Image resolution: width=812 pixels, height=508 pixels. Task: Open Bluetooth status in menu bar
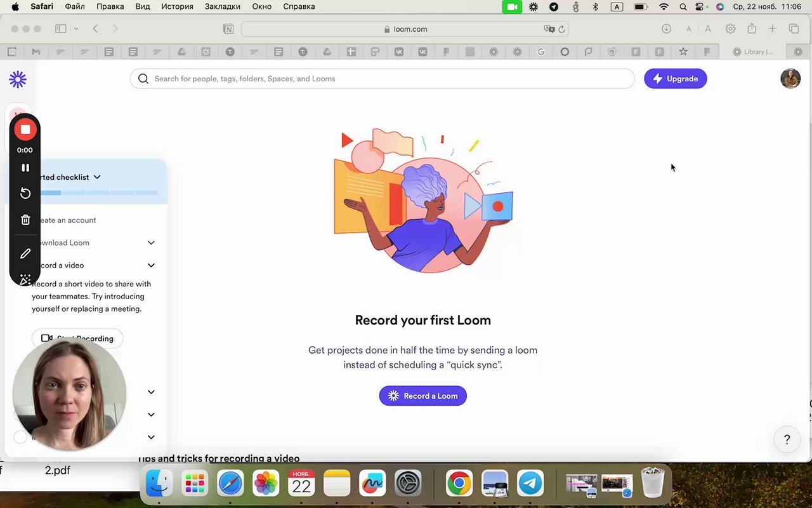click(595, 6)
